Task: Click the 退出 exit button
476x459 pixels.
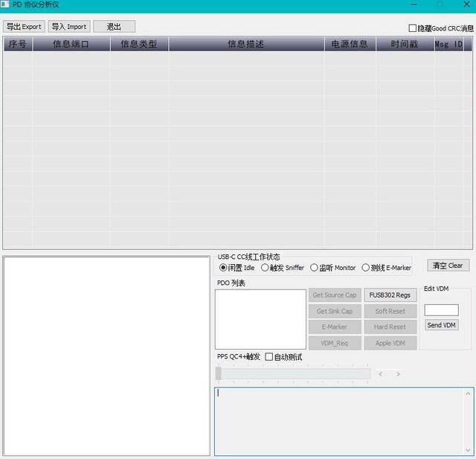Action: (114, 27)
